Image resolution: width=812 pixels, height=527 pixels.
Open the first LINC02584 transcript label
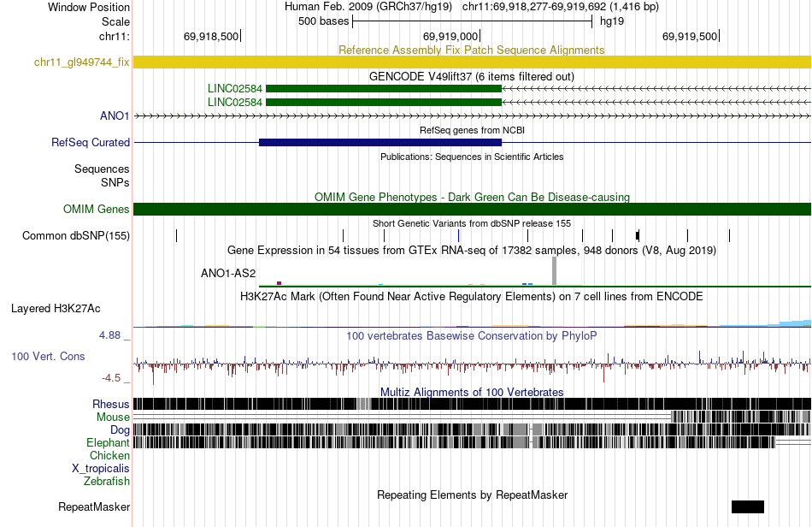234,89
